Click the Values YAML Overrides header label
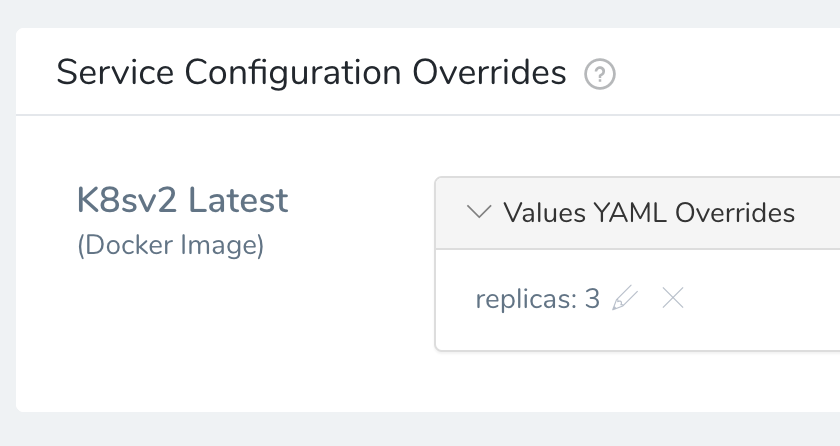This screenshot has height=446, width=840. click(649, 213)
